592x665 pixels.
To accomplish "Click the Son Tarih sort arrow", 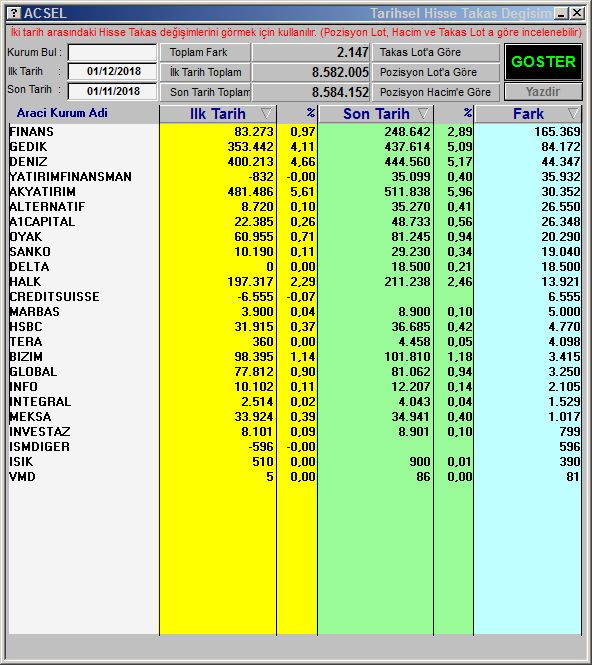I will (x=423, y=113).
